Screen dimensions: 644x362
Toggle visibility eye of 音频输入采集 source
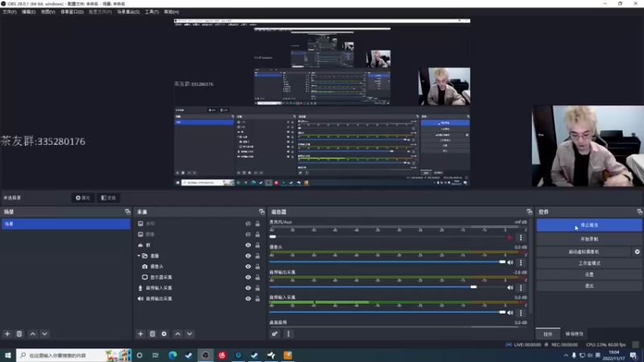[x=248, y=288]
